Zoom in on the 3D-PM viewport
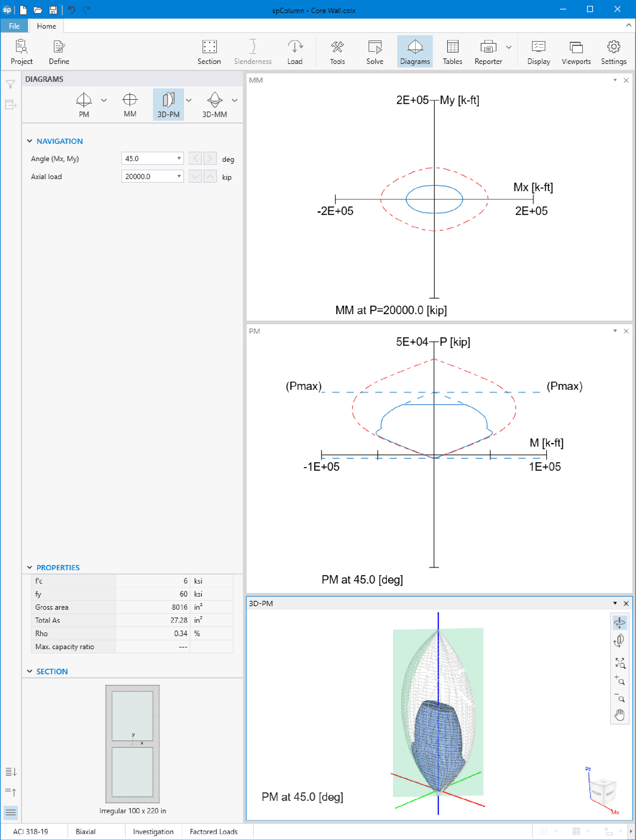The width and height of the screenshot is (636, 840). 619,680
